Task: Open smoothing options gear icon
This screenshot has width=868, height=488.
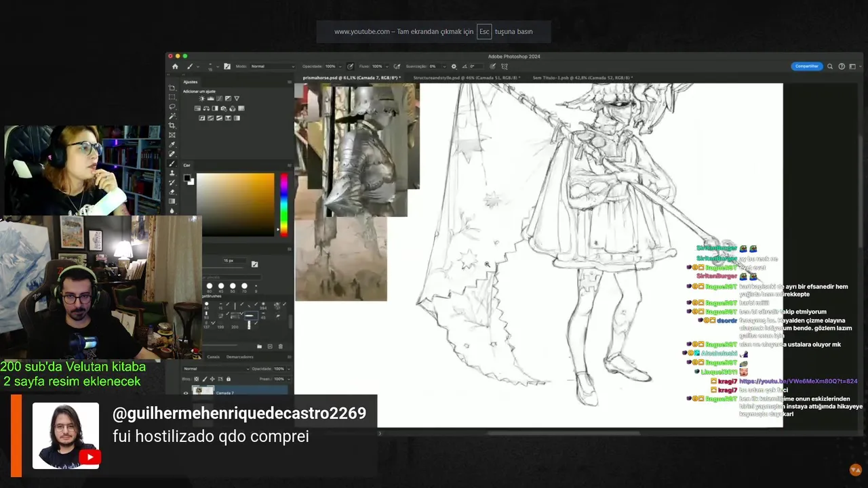Action: coord(454,66)
